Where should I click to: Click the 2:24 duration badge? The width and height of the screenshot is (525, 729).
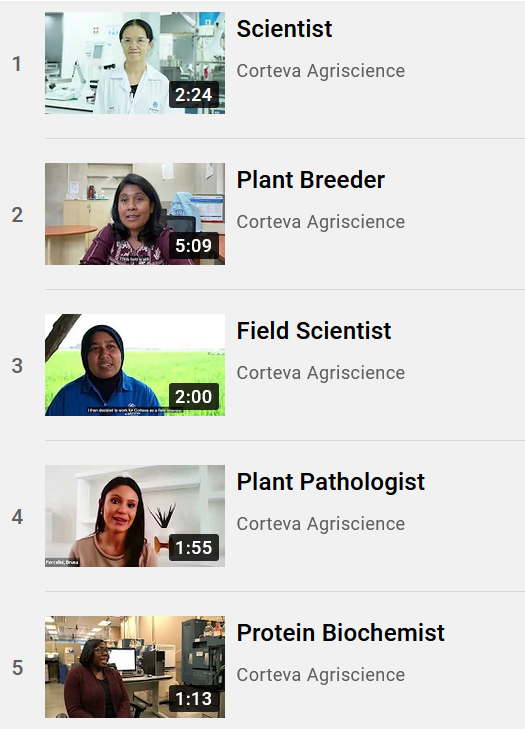point(194,95)
